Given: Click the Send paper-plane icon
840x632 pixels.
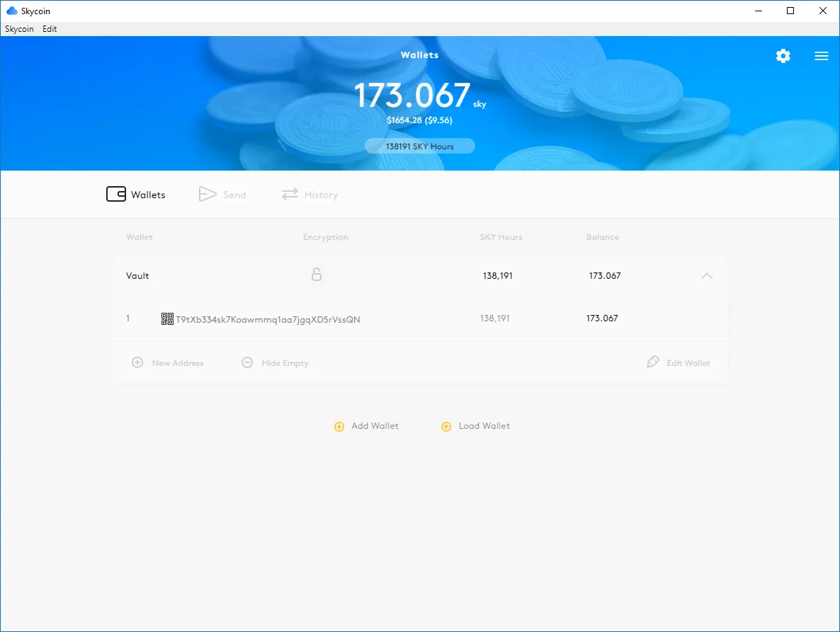Looking at the screenshot, I should 208,194.
